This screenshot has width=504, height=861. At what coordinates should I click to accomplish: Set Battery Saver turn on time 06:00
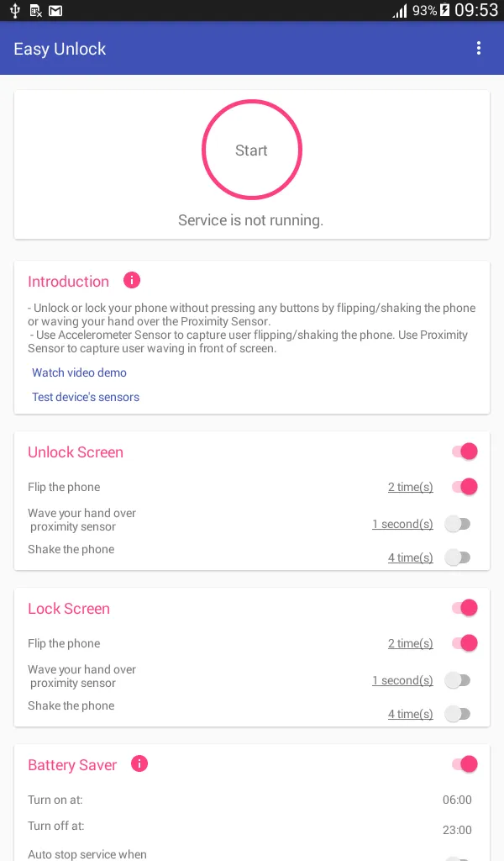tap(457, 800)
